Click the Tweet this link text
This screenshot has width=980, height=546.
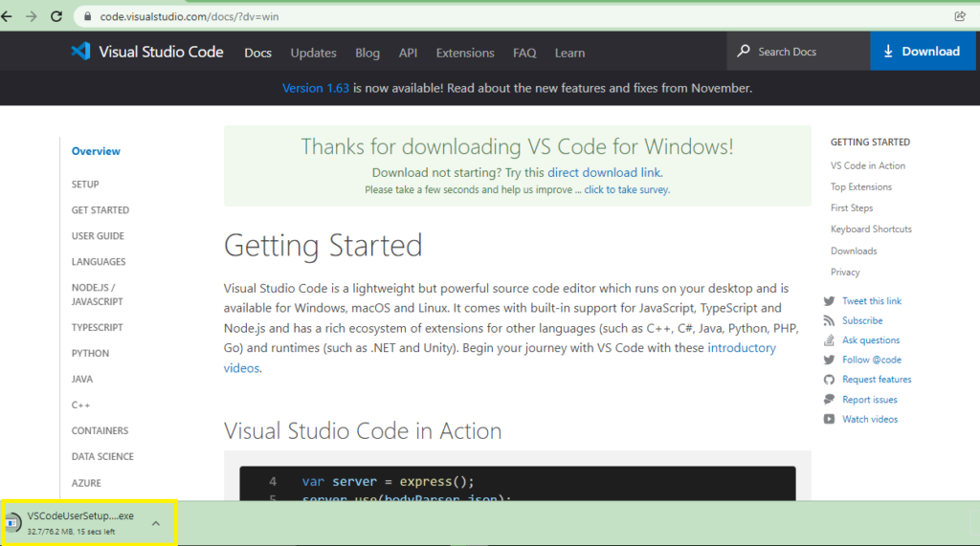[x=871, y=301]
